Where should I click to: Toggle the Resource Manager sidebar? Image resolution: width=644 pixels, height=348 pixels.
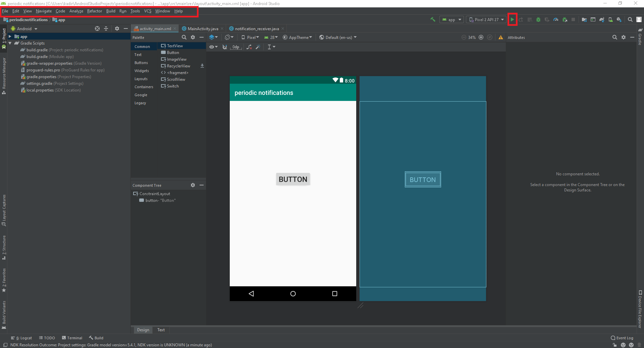(4, 76)
